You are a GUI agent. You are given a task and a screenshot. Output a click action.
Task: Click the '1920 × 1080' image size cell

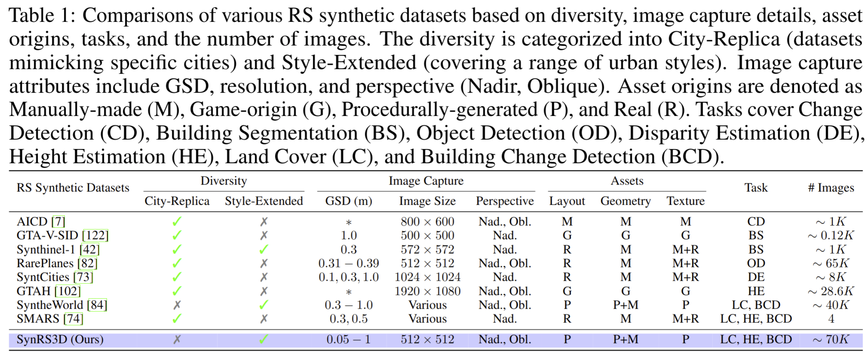tap(427, 291)
